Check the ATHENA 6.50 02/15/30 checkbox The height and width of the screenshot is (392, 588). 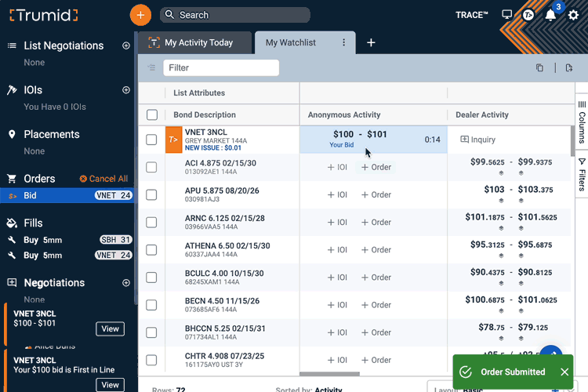click(151, 250)
